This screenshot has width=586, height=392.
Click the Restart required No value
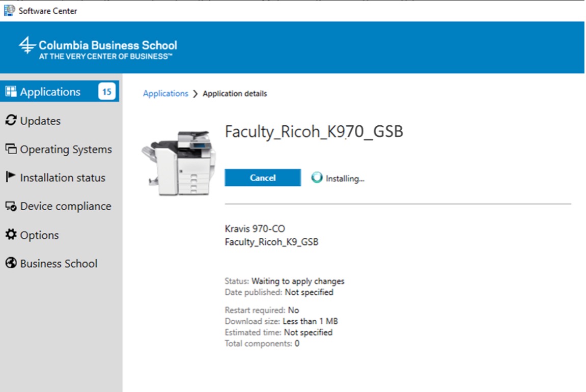(x=293, y=310)
